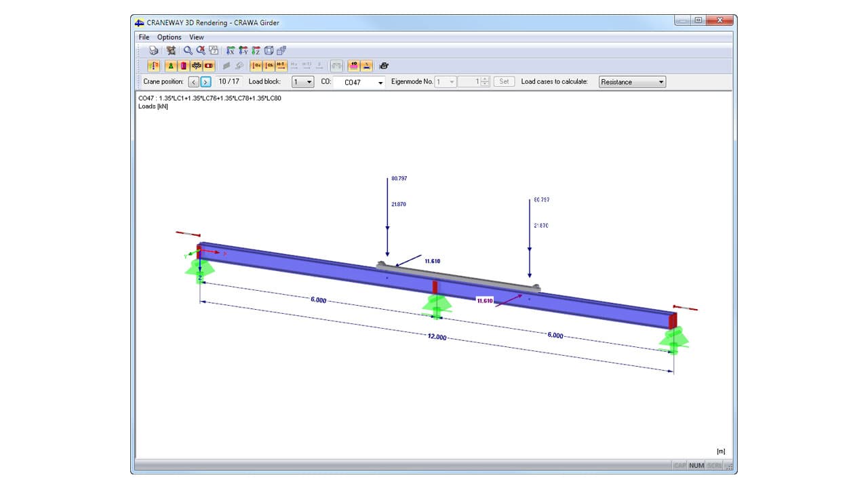The image size is (868, 488).
Task: Click the Print icon in the toolbar
Action: 154,50
